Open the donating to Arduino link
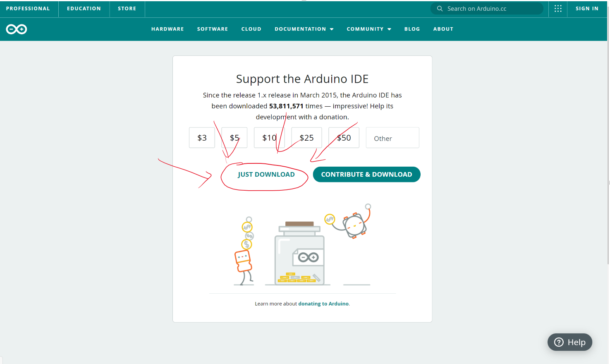610x364 pixels. (323, 304)
